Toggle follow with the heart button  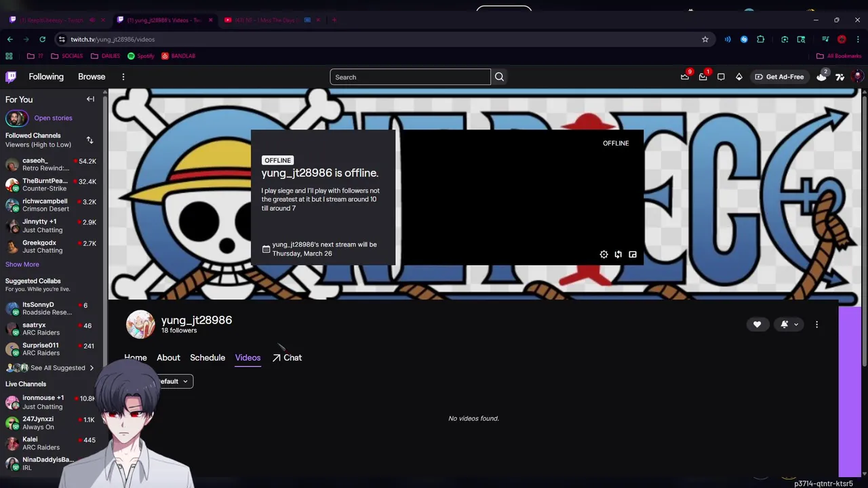click(x=757, y=325)
